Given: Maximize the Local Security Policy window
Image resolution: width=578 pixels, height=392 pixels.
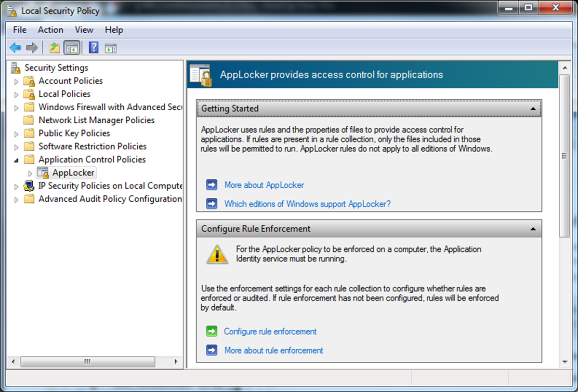Looking at the screenshot, I should tap(529, 8).
